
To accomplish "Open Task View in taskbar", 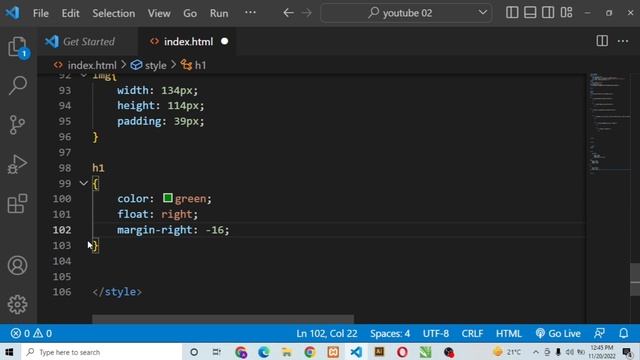I will click(216, 352).
